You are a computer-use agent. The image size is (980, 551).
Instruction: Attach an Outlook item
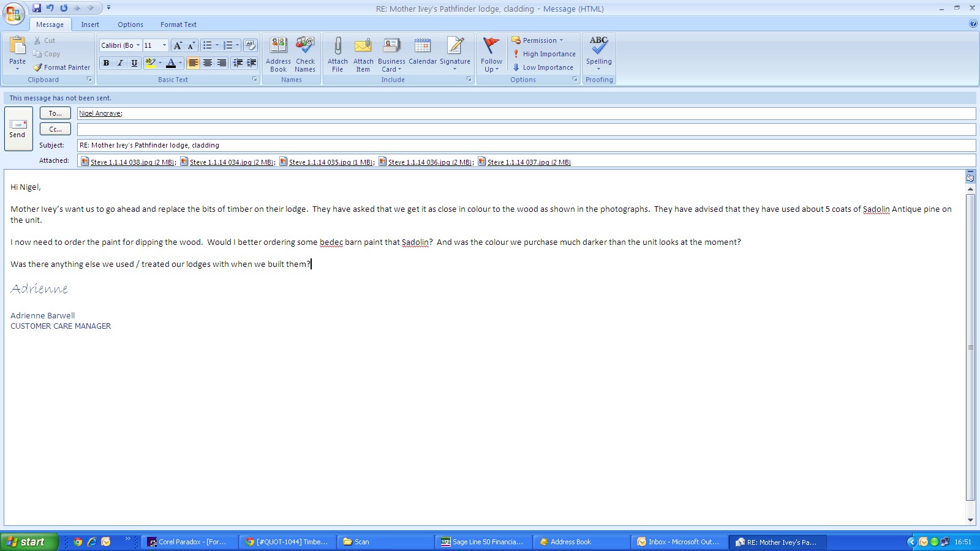point(363,54)
